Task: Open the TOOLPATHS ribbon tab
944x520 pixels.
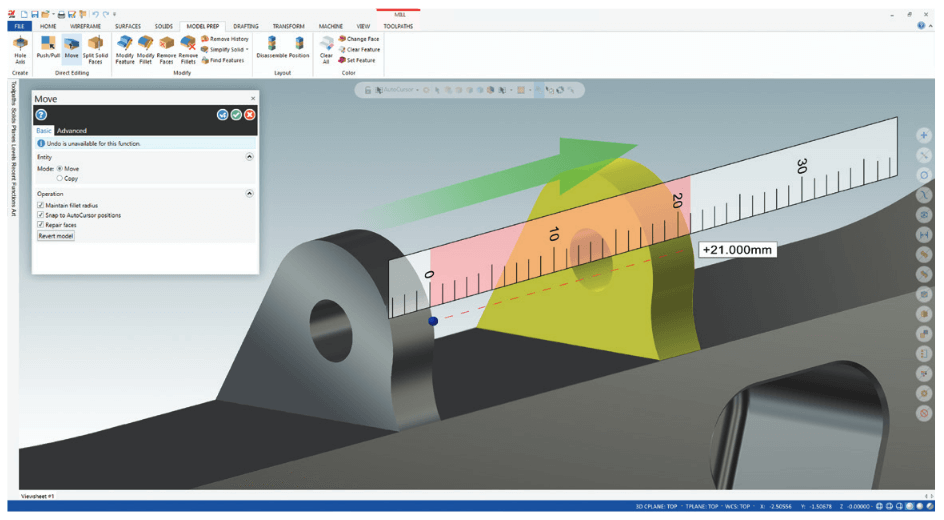Action: (397, 26)
